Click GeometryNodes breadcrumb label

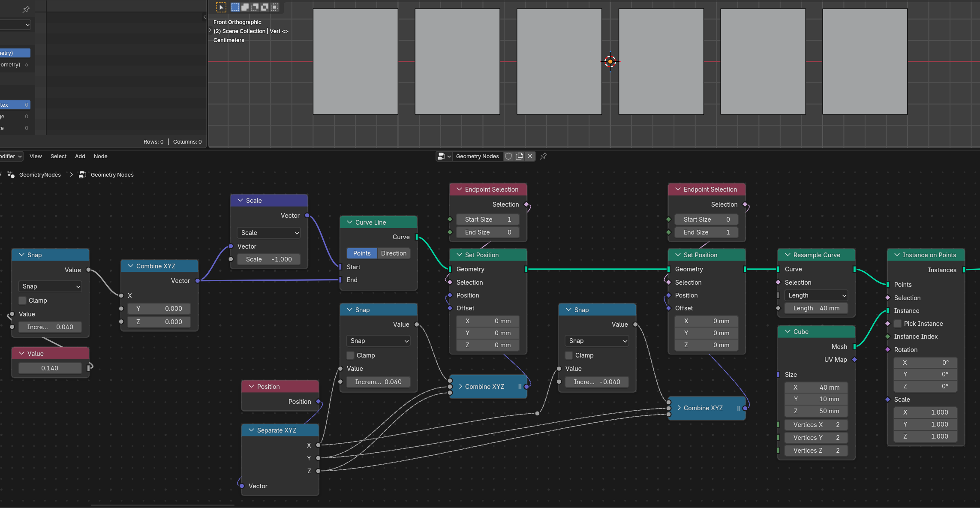pyautogui.click(x=40, y=175)
